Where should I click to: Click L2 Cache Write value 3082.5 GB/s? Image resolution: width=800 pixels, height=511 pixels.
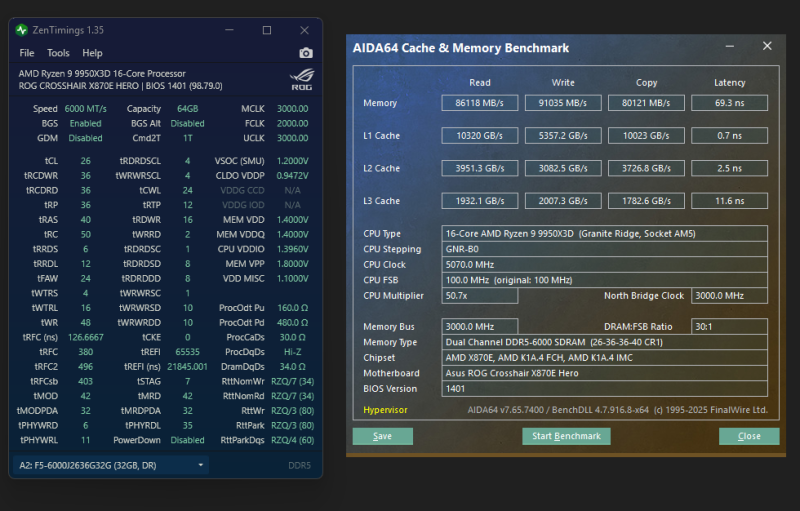(x=563, y=168)
